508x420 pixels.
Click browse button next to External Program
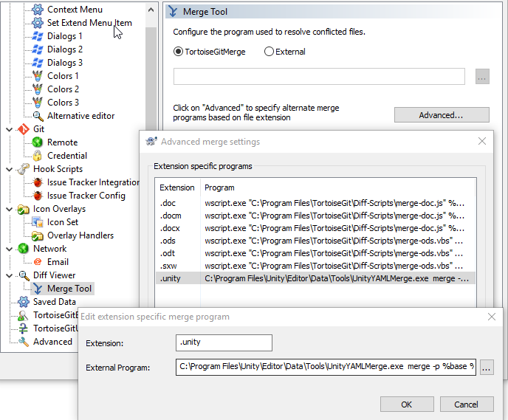tap(487, 367)
